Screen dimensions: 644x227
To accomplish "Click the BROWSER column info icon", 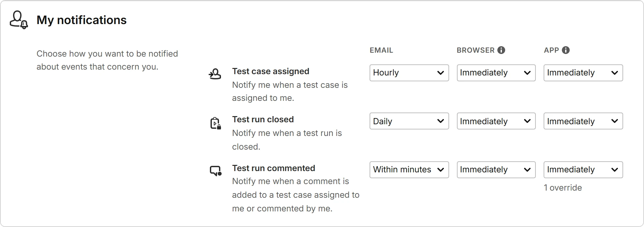I will 502,50.
